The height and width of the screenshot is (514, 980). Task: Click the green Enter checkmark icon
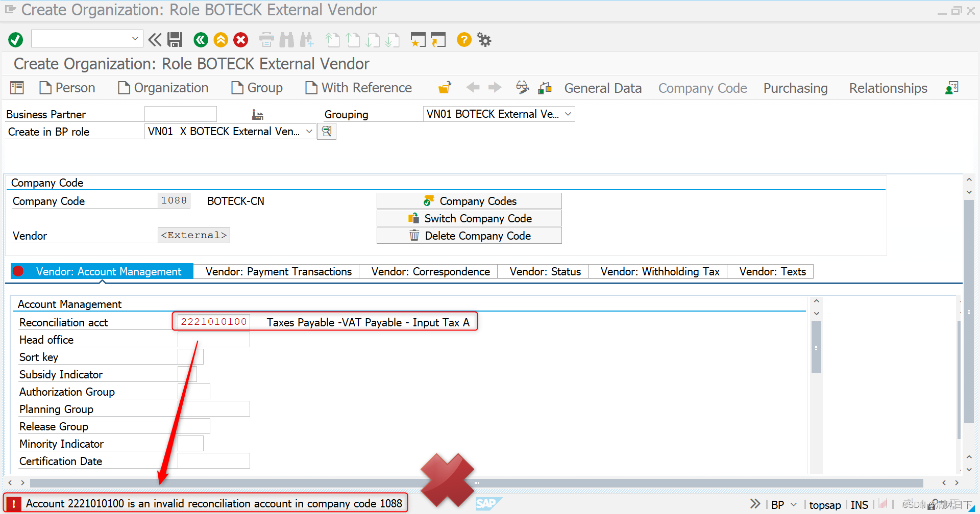pyautogui.click(x=16, y=39)
